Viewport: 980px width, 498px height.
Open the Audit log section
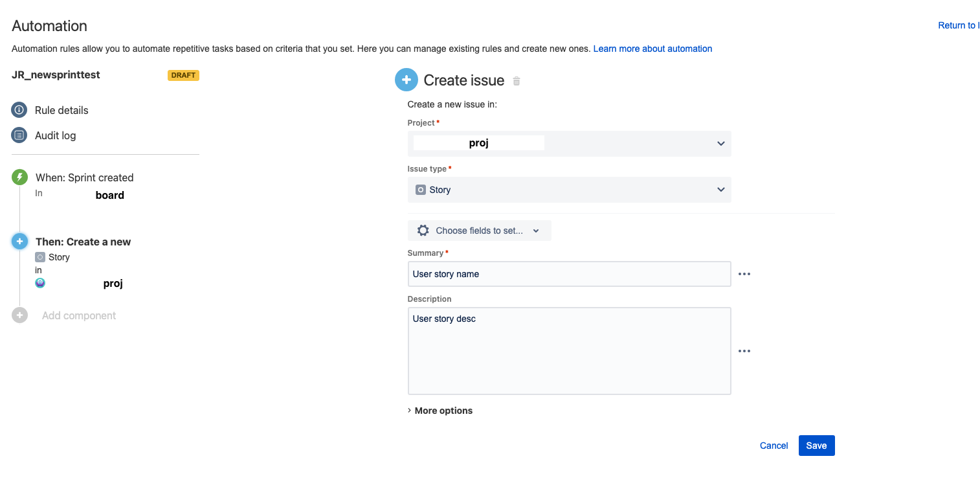pos(56,135)
